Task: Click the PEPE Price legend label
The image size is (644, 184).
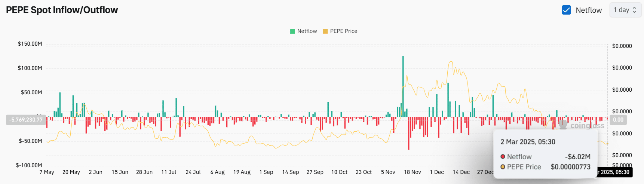Action: coord(343,31)
